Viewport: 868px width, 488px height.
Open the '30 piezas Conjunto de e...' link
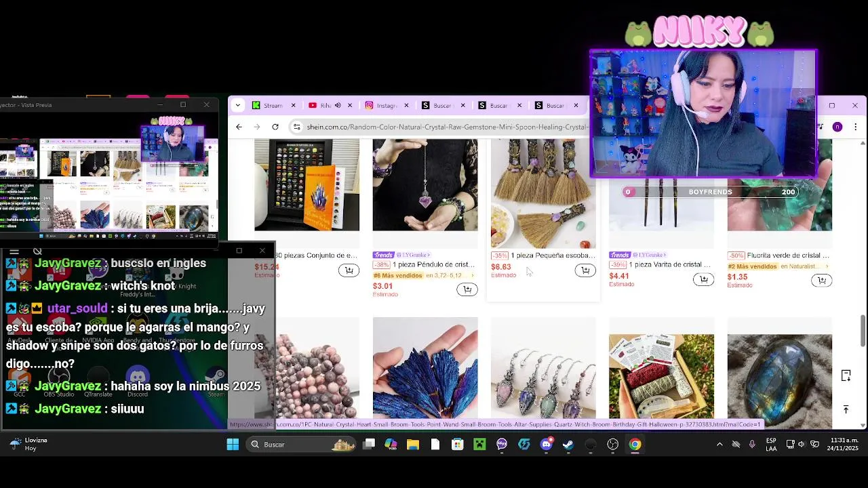tap(315, 256)
